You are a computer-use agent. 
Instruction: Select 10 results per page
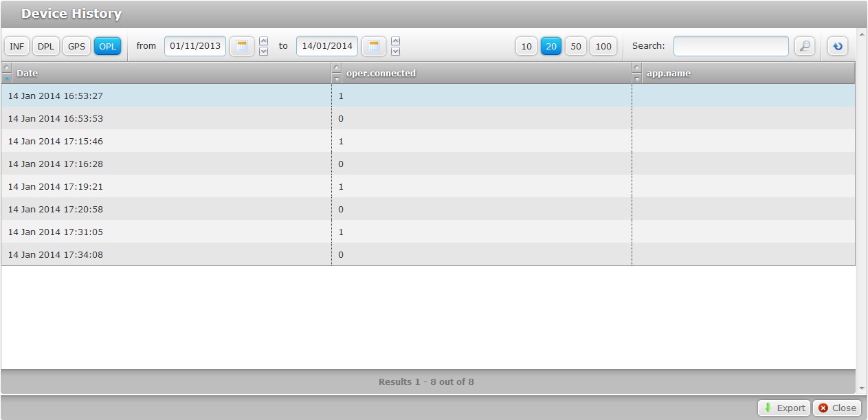(526, 46)
